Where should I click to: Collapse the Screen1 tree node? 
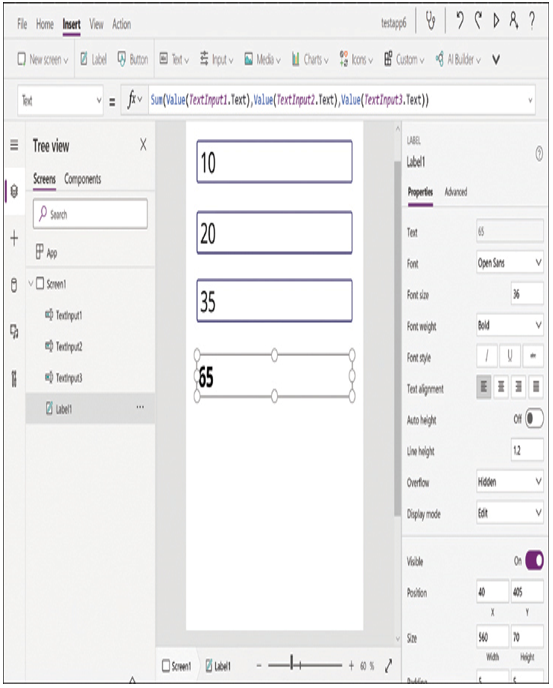[x=31, y=283]
